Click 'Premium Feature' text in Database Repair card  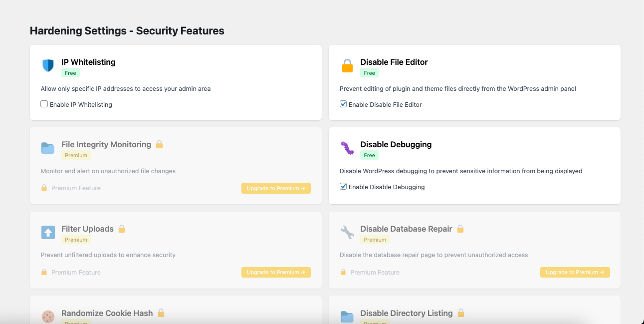click(x=375, y=272)
